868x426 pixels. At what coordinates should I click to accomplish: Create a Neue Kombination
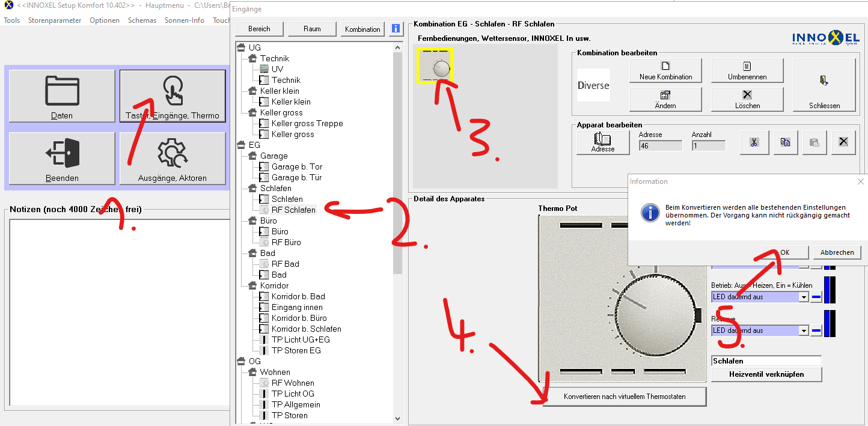point(665,70)
